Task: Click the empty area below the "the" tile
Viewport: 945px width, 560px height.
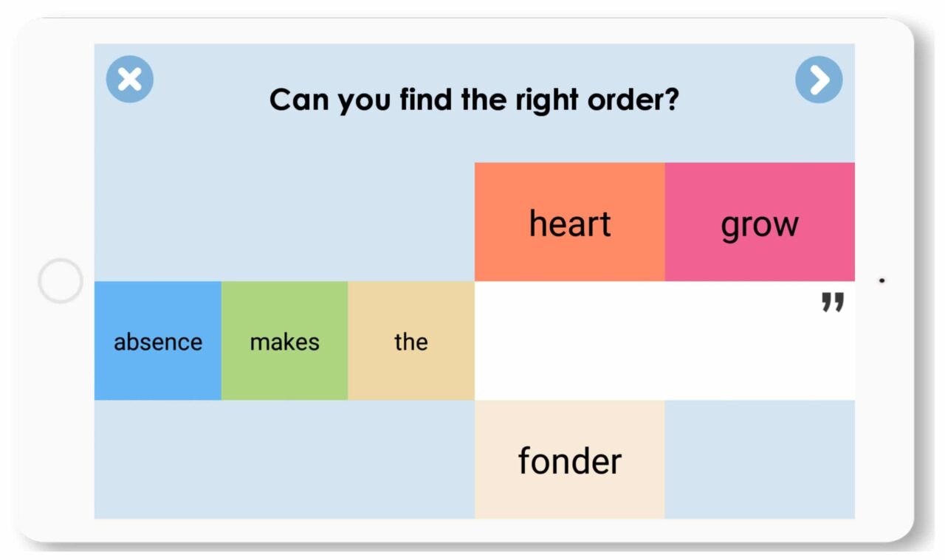Action: (x=411, y=460)
